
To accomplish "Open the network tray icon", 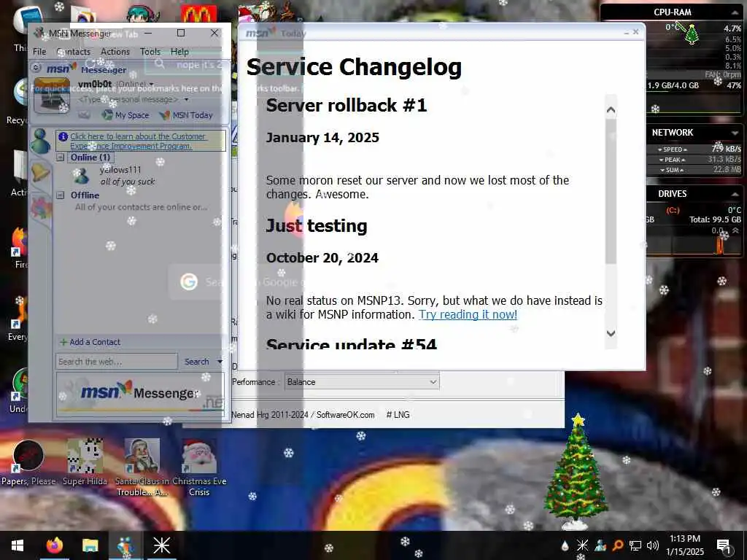I will pyautogui.click(x=635, y=545).
